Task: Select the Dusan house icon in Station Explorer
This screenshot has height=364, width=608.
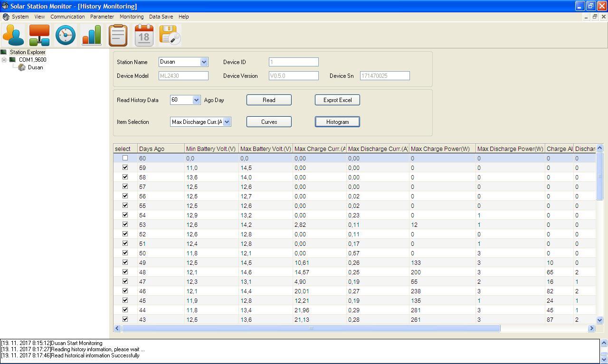Action: 22,67
